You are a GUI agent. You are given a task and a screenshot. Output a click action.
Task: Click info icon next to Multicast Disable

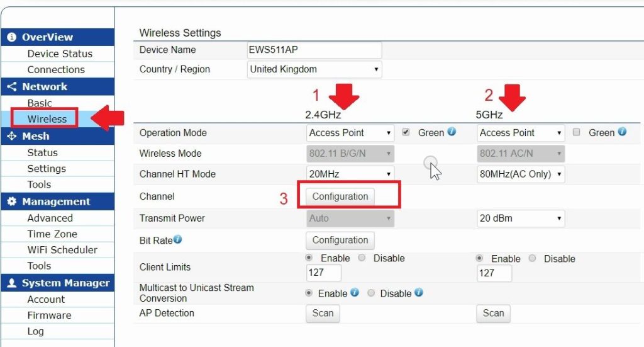click(418, 293)
